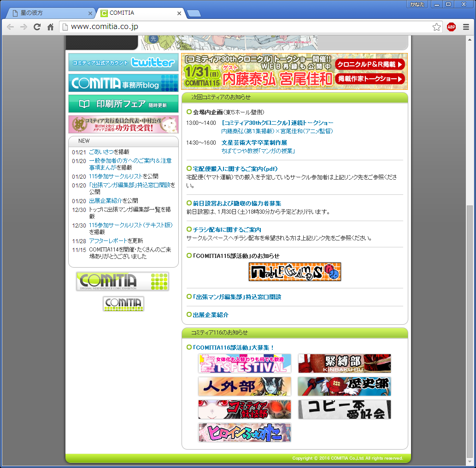Click the NEW section header

(123, 141)
